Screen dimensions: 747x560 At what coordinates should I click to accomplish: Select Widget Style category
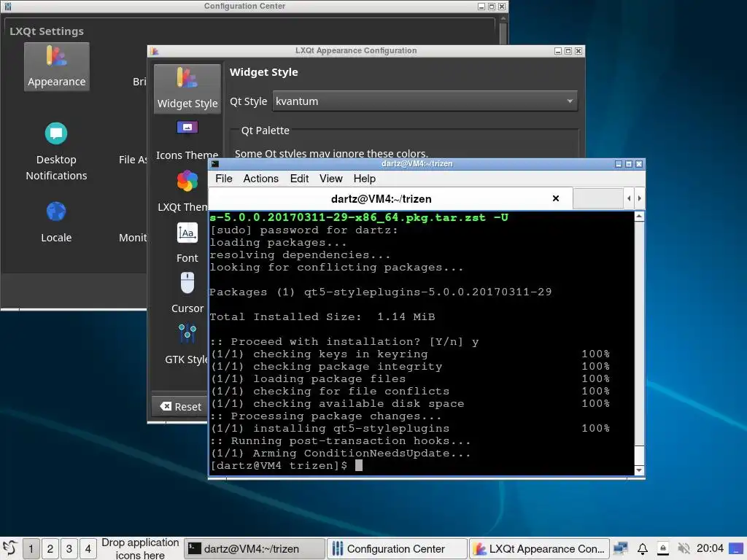point(187,88)
